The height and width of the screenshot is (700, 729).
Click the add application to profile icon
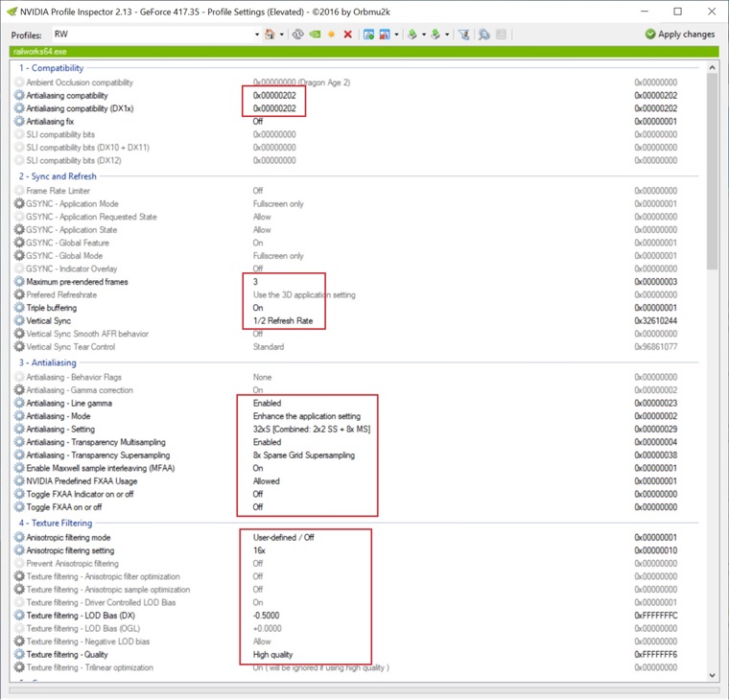coord(368,35)
